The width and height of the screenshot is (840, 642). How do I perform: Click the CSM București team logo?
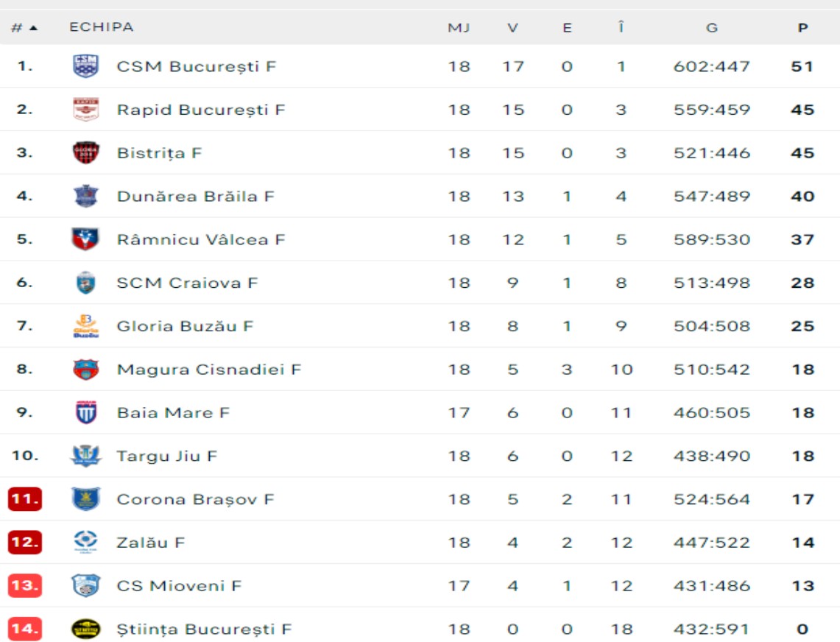point(85,66)
